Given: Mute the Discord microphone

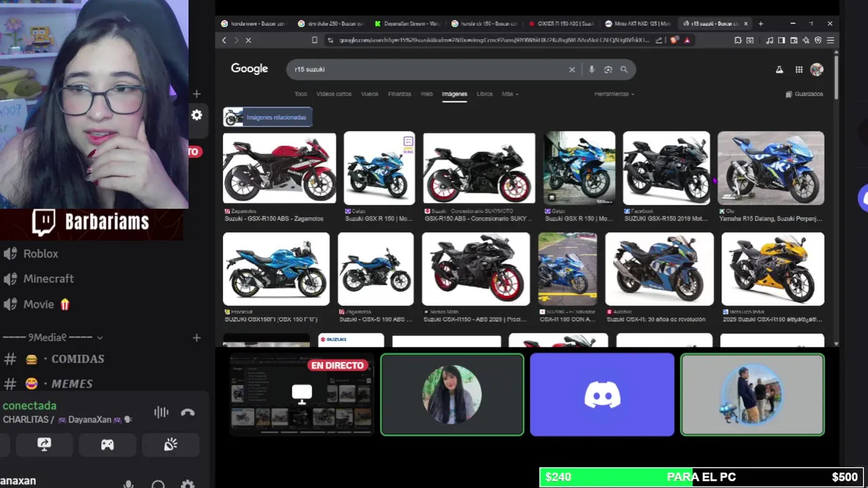Looking at the screenshot, I should (x=128, y=484).
